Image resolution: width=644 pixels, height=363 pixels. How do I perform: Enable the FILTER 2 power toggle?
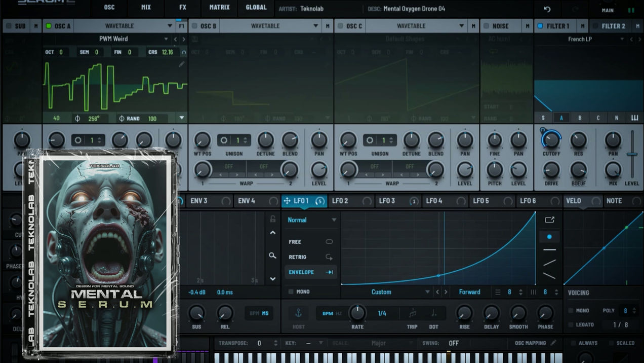[595, 26]
